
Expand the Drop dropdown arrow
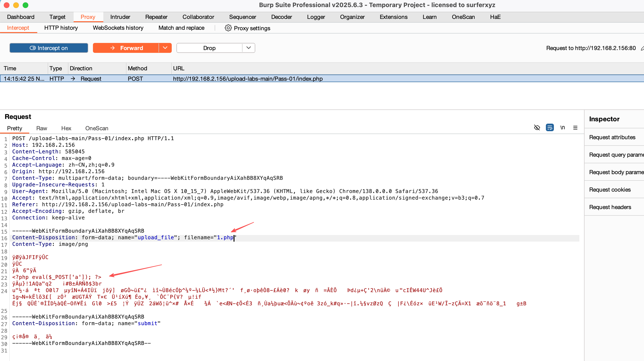click(x=248, y=48)
